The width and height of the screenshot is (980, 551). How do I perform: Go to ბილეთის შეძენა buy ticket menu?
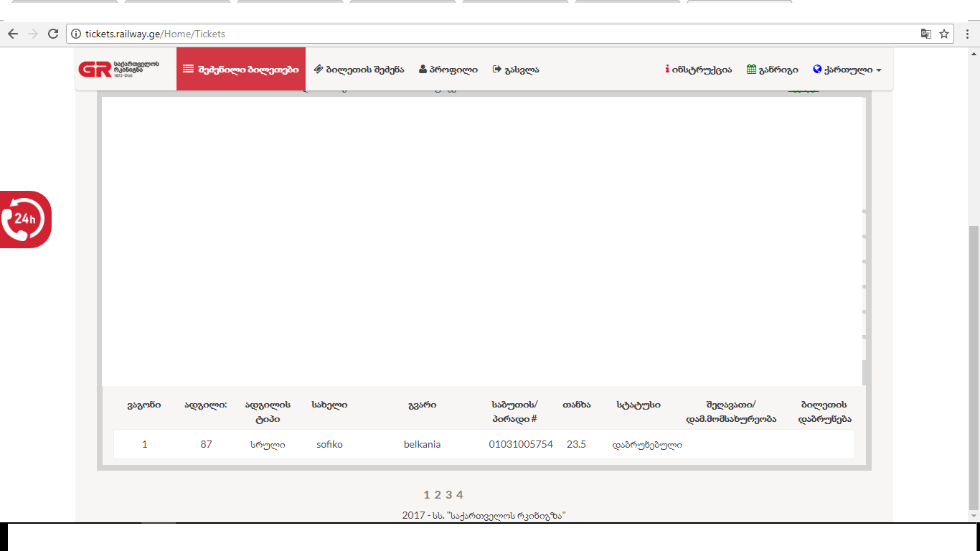[x=359, y=70]
